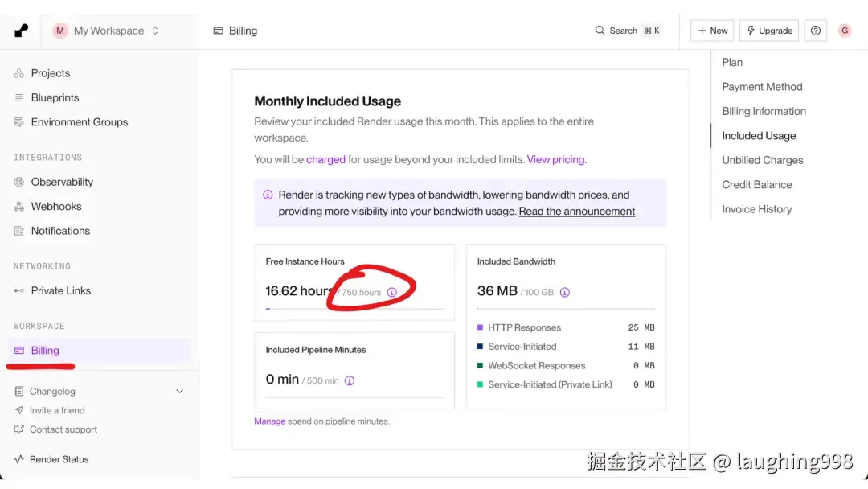
Task: Click the Monthly Included Usage heading
Action: (327, 101)
